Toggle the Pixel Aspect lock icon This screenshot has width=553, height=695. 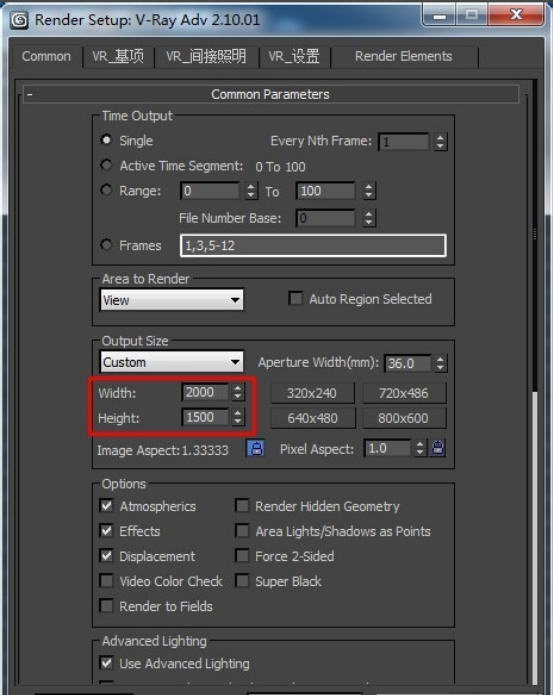tap(438, 448)
